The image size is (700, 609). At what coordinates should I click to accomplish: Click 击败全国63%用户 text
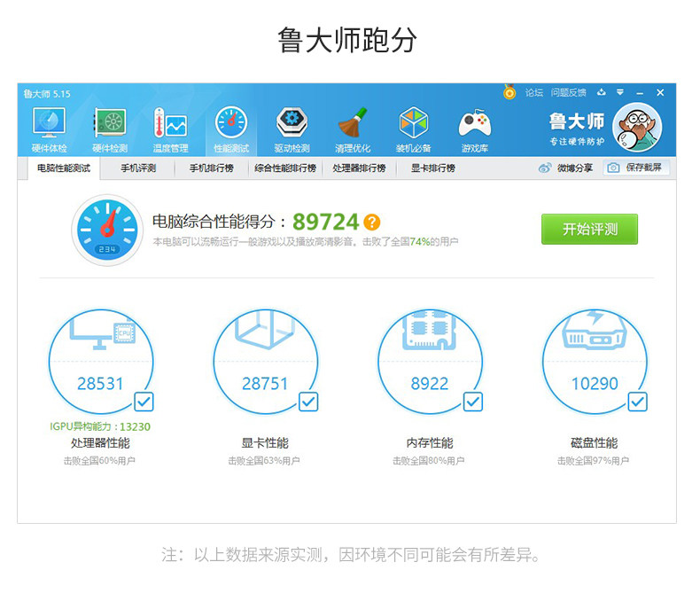(x=264, y=461)
